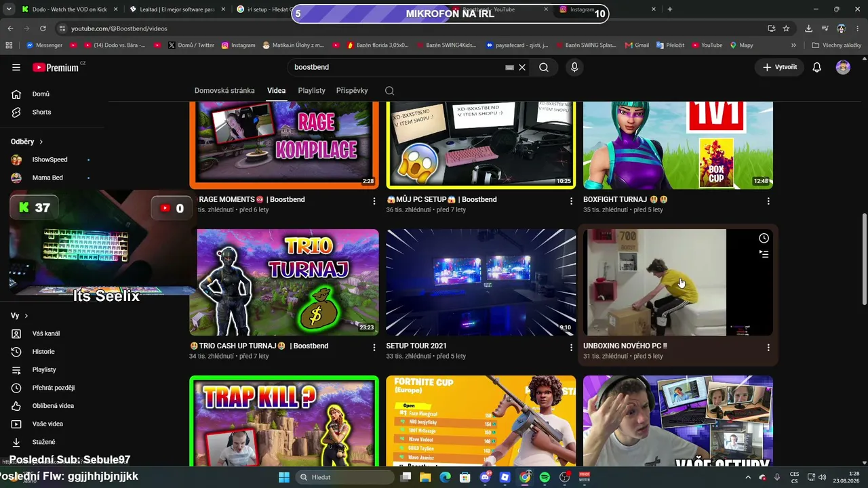Select the Videa channel tab
The image size is (868, 488).
pyautogui.click(x=276, y=91)
